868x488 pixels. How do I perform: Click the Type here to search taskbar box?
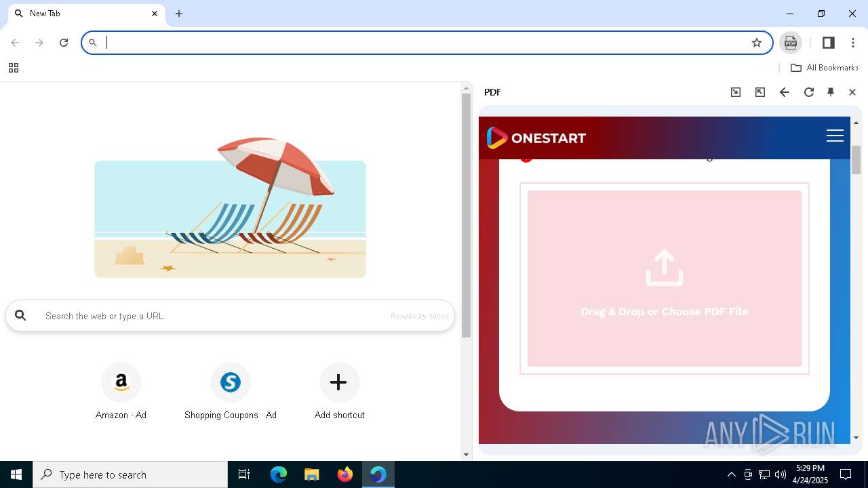[130, 474]
